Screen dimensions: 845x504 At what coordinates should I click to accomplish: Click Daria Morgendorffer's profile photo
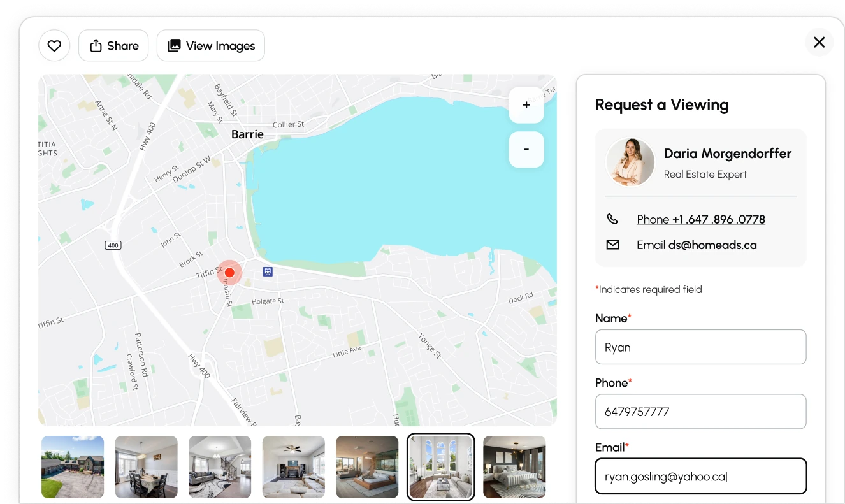pos(630,162)
